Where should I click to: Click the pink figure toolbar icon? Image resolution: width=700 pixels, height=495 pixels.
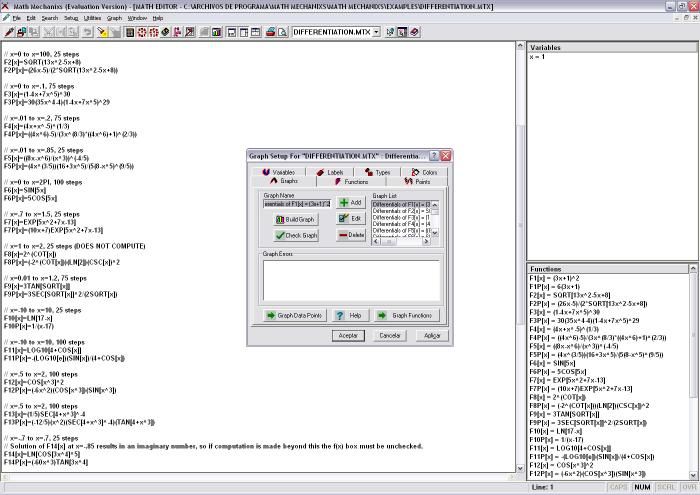[177, 32]
